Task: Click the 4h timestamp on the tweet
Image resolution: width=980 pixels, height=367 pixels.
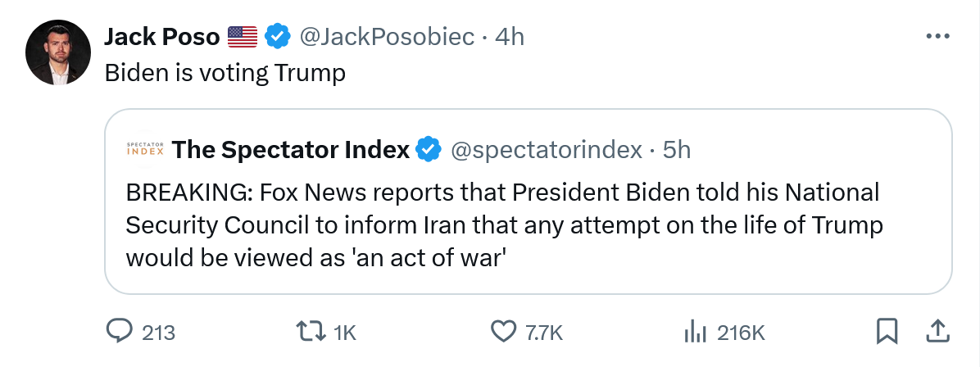Action: click(510, 37)
